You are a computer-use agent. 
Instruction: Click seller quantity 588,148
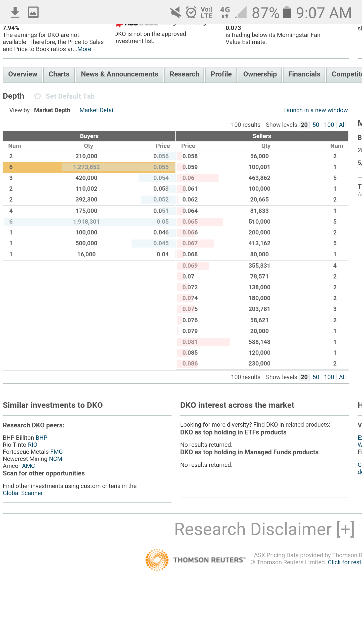coord(259,342)
